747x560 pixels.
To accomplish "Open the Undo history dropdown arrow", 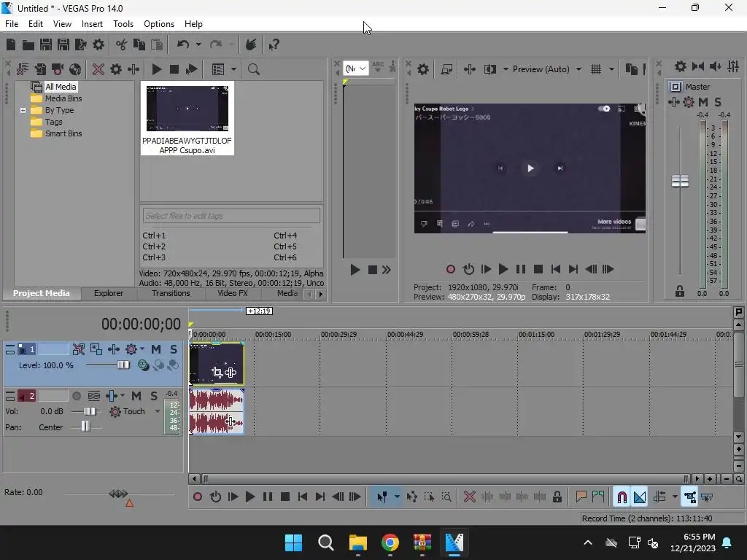I will click(x=198, y=44).
